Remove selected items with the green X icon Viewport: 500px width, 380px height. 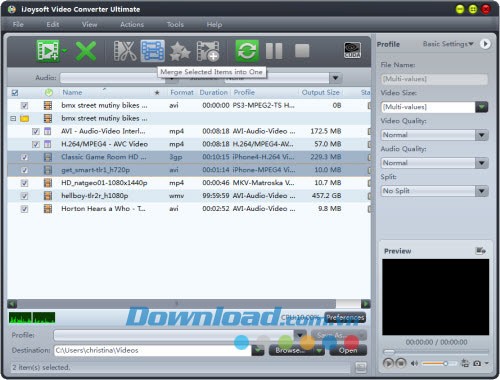point(86,51)
